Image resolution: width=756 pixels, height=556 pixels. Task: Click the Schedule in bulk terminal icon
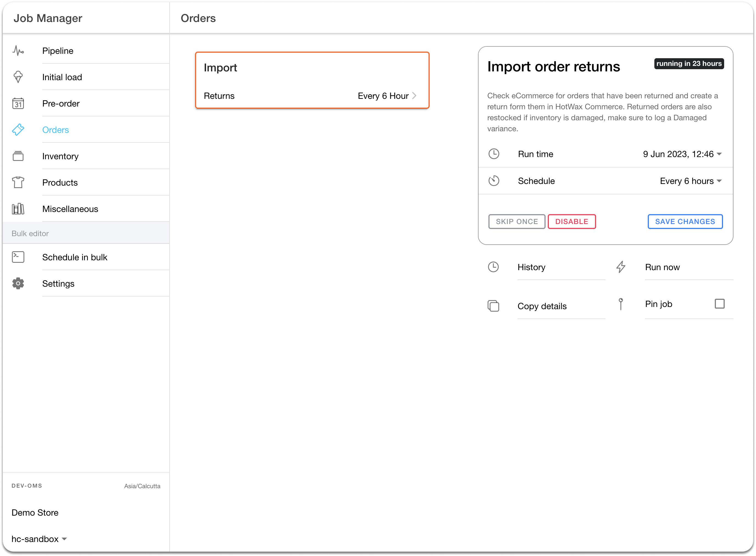coord(18,257)
